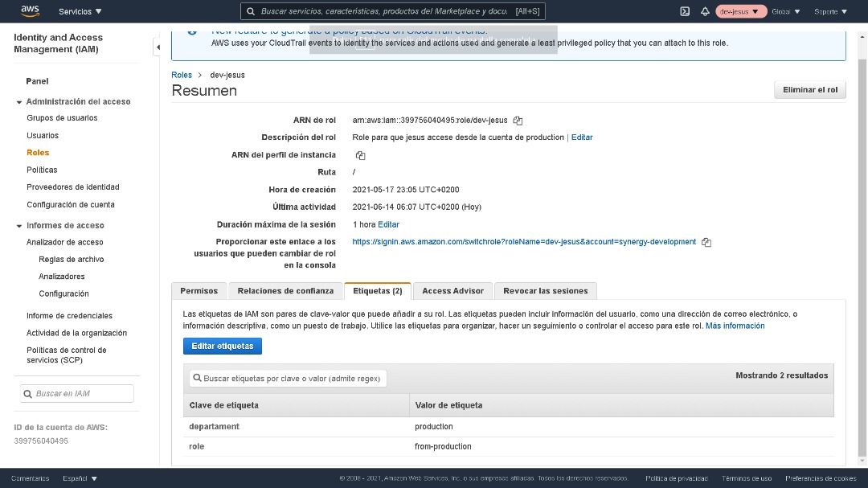Select the Etiquetas (2) tab

click(x=378, y=291)
